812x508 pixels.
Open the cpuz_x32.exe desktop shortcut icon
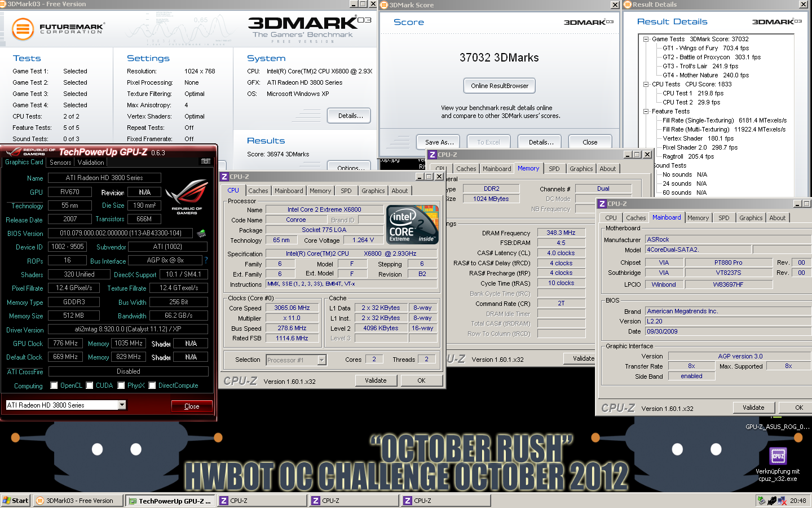pyautogui.click(x=778, y=456)
